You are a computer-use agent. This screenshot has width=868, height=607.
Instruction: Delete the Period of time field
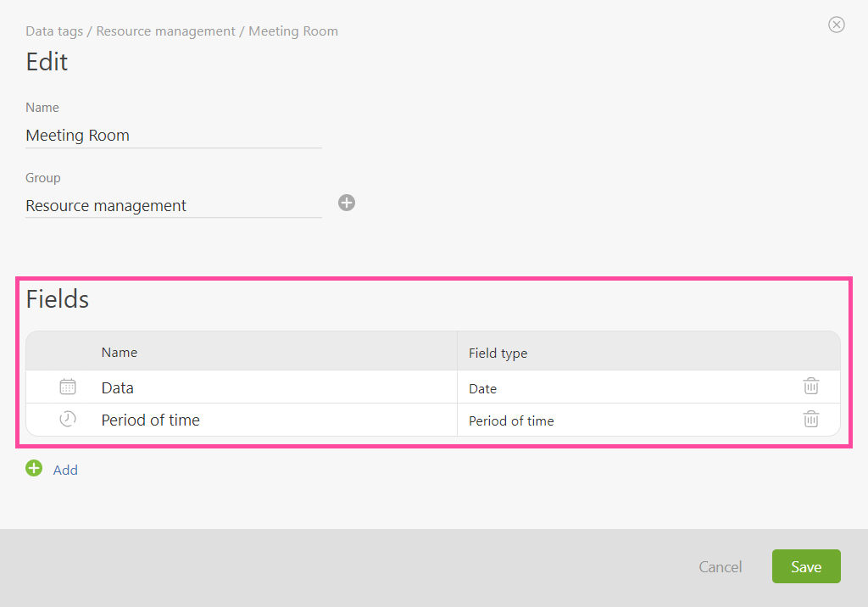[x=811, y=420]
